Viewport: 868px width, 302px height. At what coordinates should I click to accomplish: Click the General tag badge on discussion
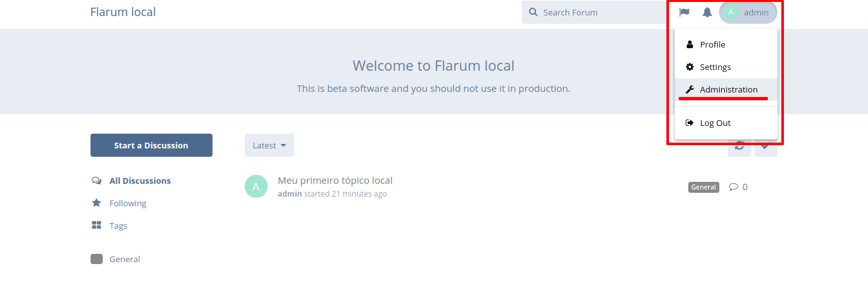[x=704, y=187]
